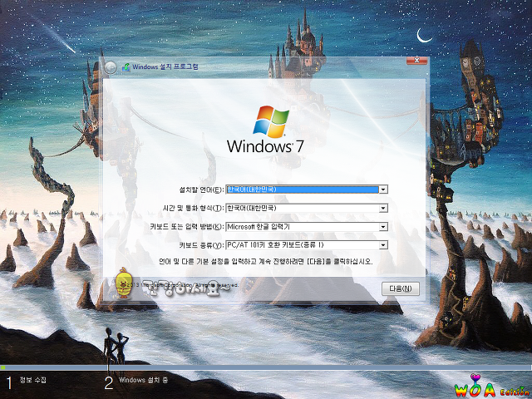Click the 시간 및 통화 형식(T) label
532x399 pixels.
pos(194,209)
